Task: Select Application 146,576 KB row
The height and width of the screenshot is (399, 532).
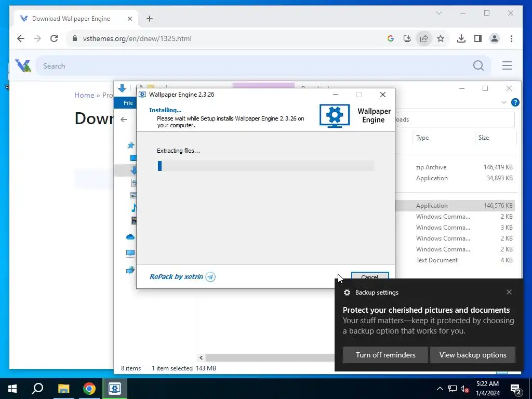Action: [456, 206]
